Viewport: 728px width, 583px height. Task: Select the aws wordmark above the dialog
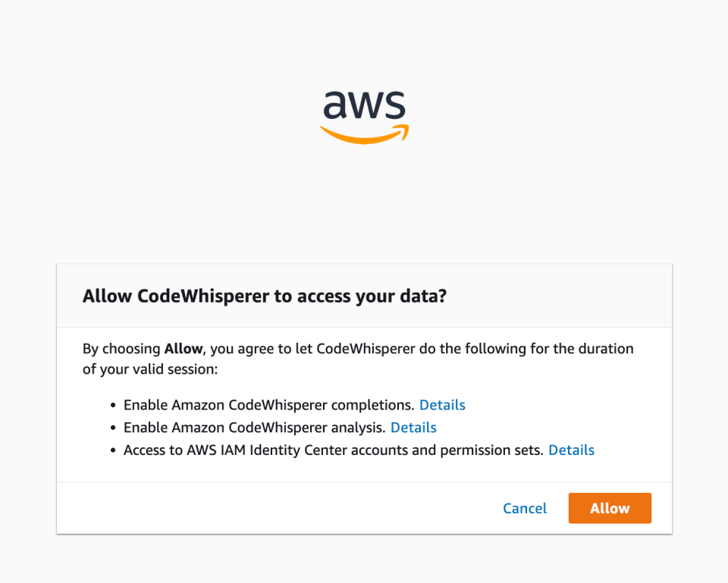[x=364, y=106]
